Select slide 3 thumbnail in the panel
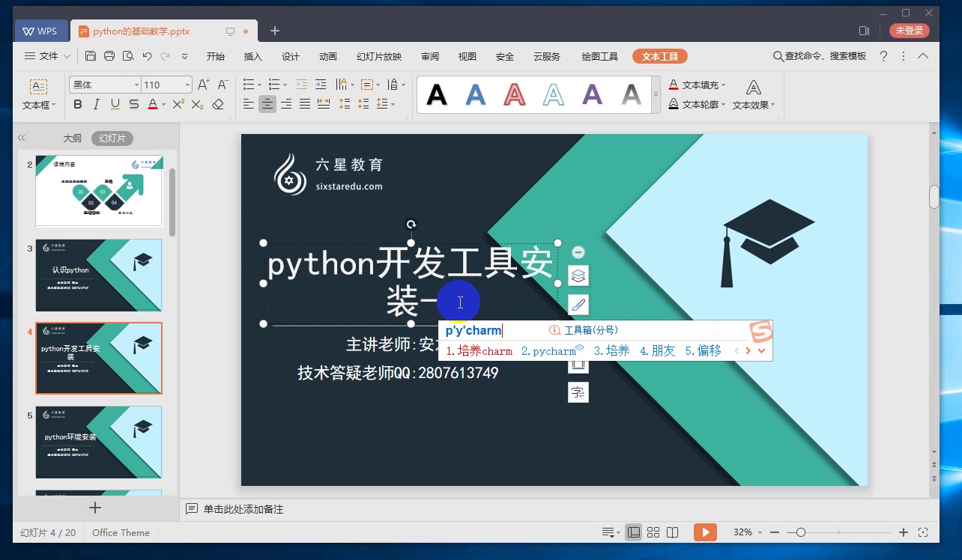This screenshot has width=962, height=560. (98, 276)
